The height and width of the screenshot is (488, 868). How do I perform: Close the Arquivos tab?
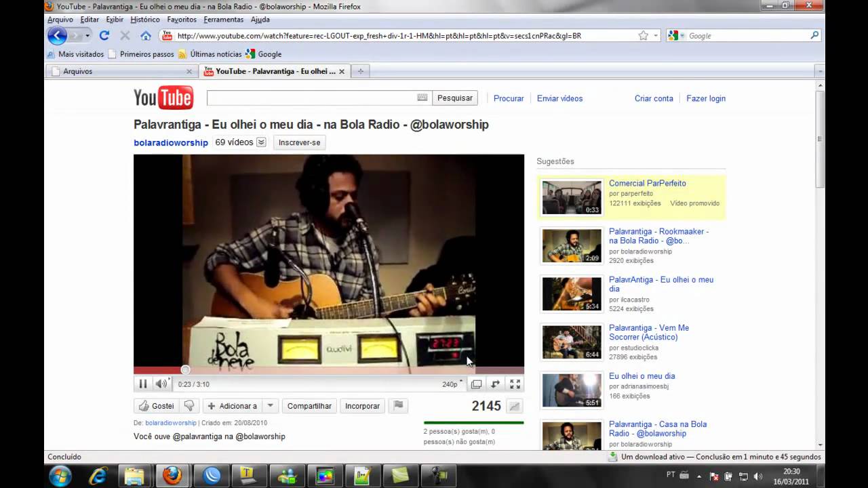(x=189, y=71)
